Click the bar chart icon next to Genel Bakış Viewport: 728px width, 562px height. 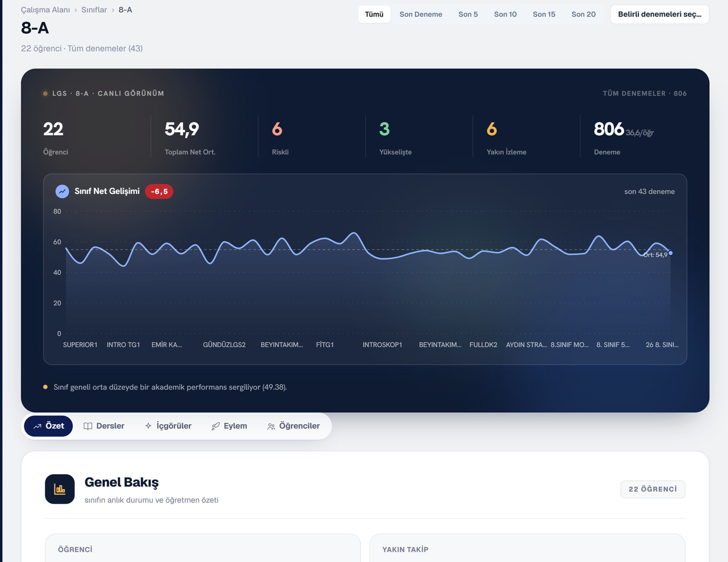60,489
